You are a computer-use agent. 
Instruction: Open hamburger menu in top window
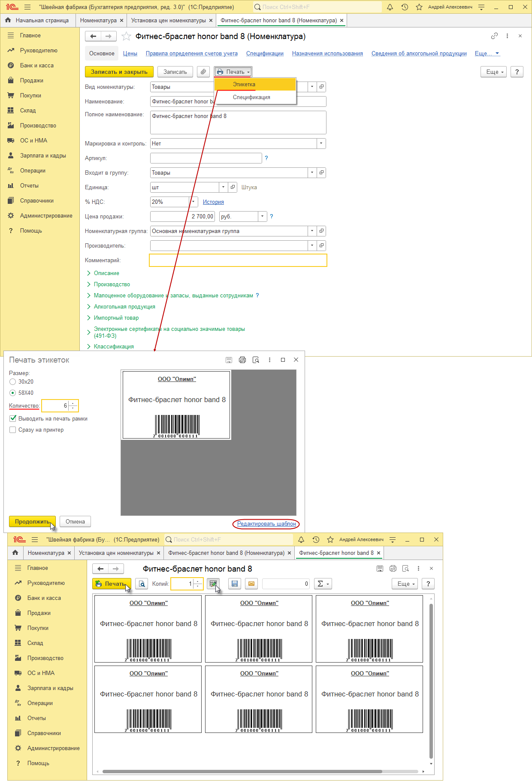tap(27, 7)
